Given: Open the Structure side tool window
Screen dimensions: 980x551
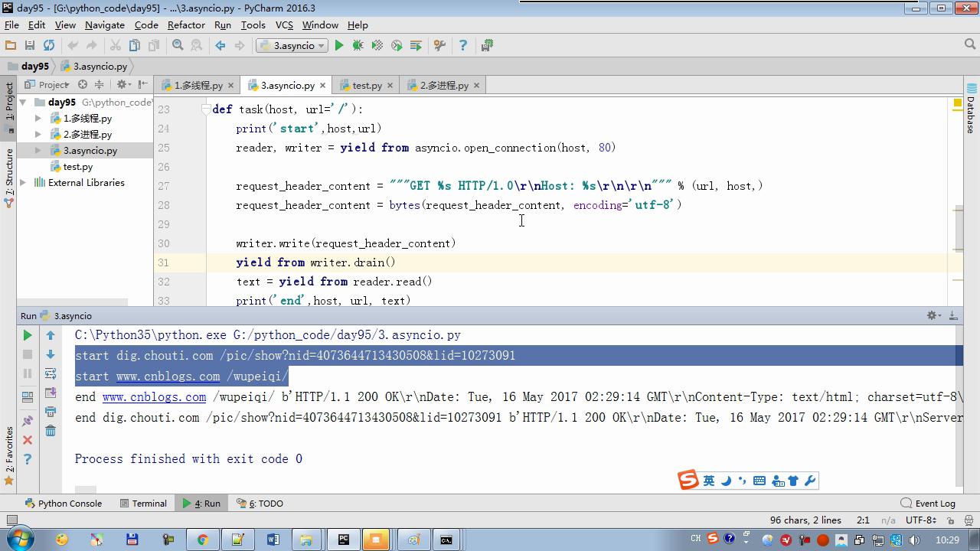Looking at the screenshot, I should pos(9,178).
